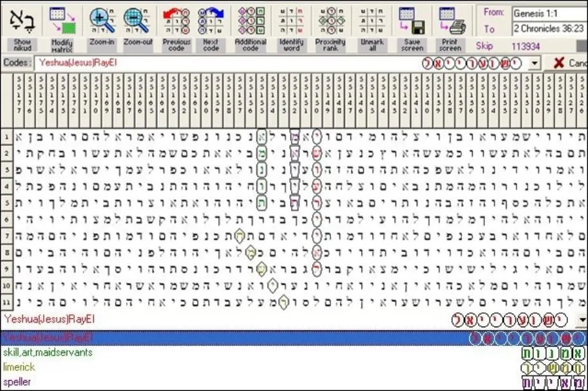The height and width of the screenshot is (391, 588).
Task: Click the Hebrew letters of the limerick row
Action: tap(553, 368)
